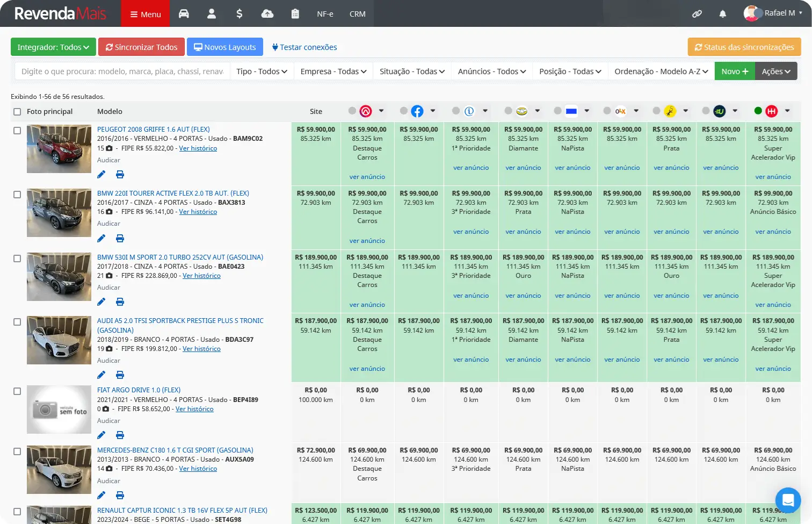
Task: Open the Peugeot 2008 thumbnail photo
Action: [x=59, y=149]
